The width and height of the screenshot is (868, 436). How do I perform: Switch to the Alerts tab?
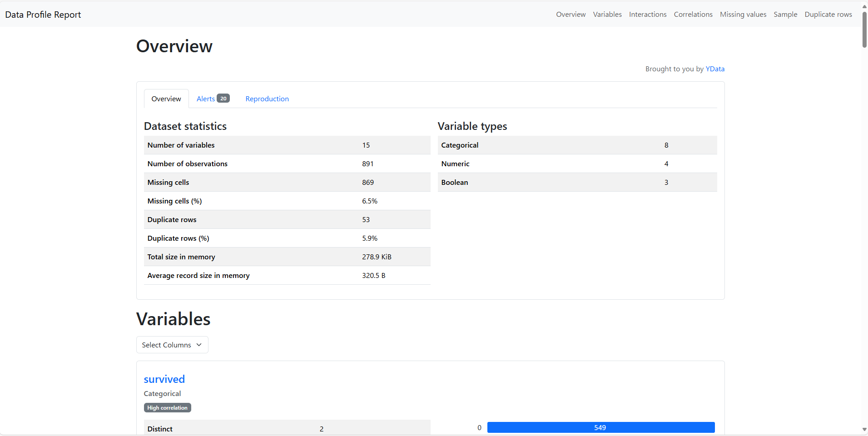coord(206,99)
